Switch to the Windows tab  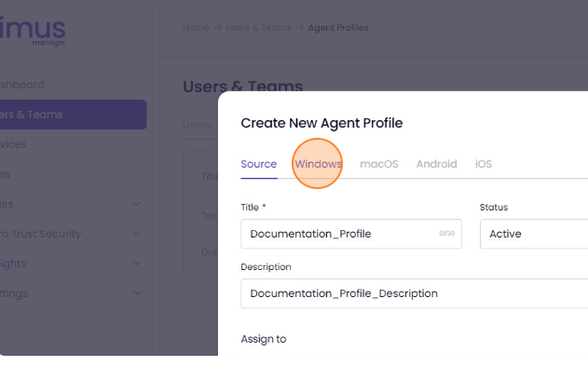point(318,164)
